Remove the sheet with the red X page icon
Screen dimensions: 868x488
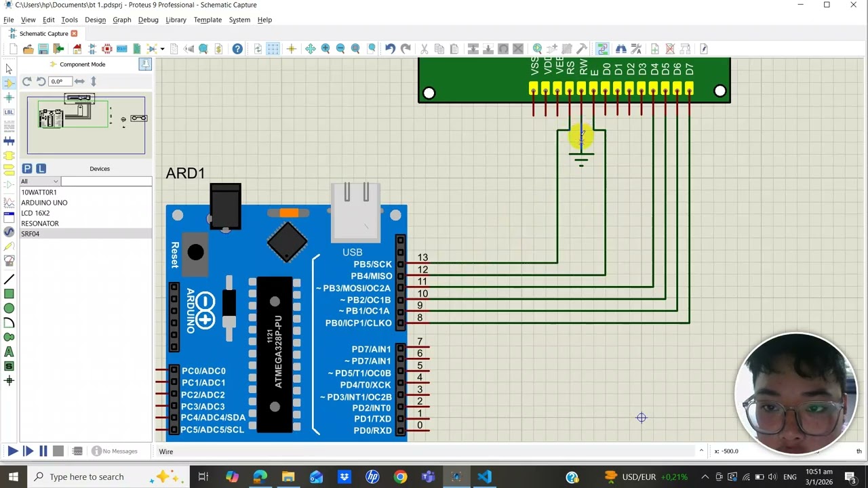click(x=670, y=49)
